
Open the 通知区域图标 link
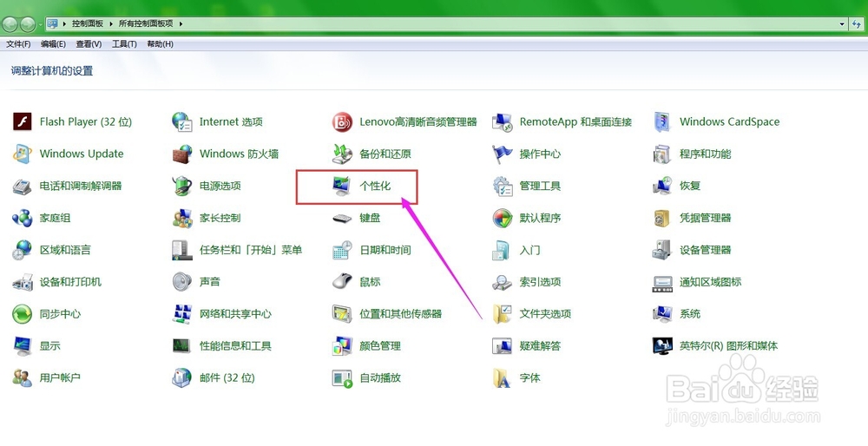710,282
